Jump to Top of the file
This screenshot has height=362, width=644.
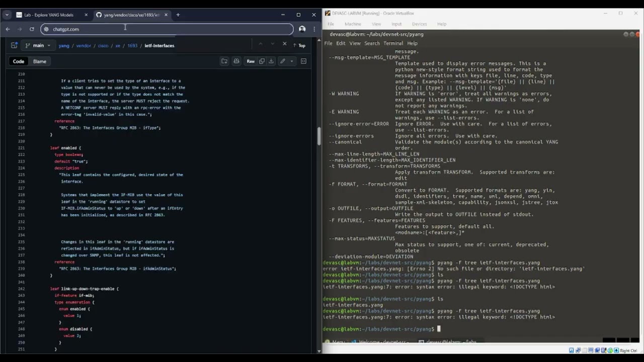299,45
